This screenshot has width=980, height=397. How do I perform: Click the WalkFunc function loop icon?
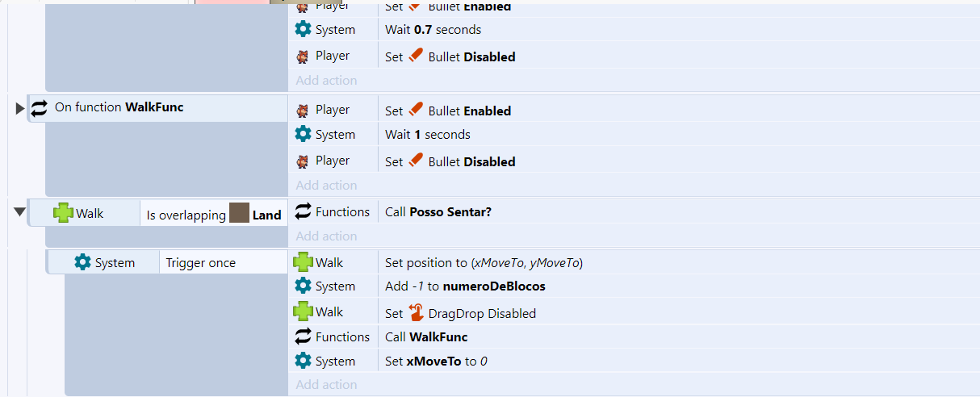coord(40,107)
